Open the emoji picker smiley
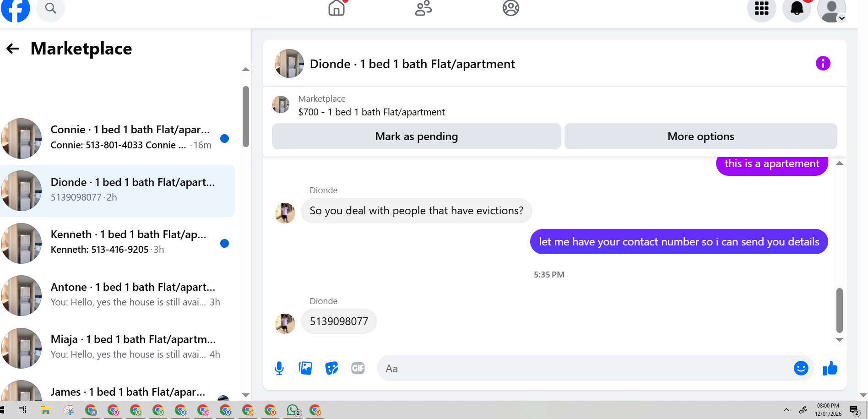 (801, 368)
